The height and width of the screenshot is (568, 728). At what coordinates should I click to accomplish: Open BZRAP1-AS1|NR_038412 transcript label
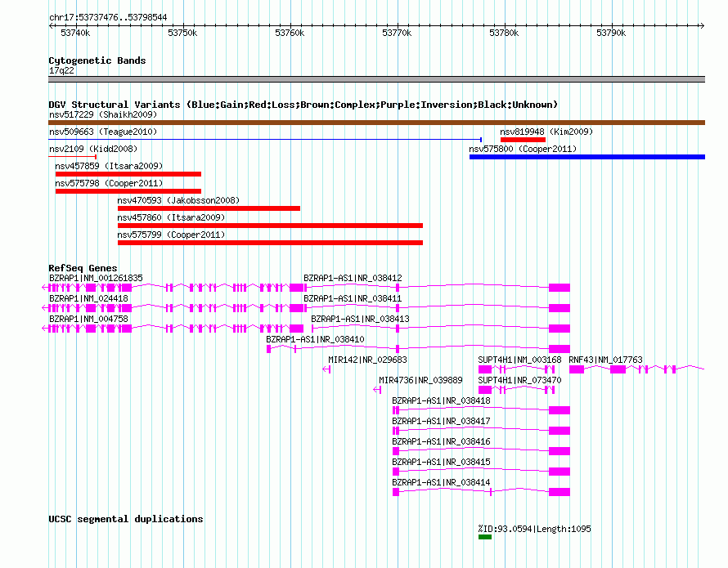coord(353,278)
